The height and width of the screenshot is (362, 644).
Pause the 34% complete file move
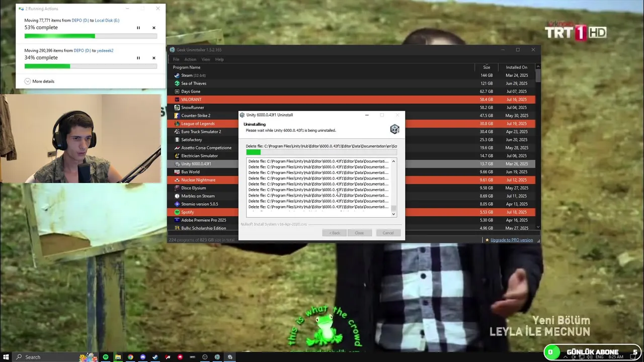138,58
